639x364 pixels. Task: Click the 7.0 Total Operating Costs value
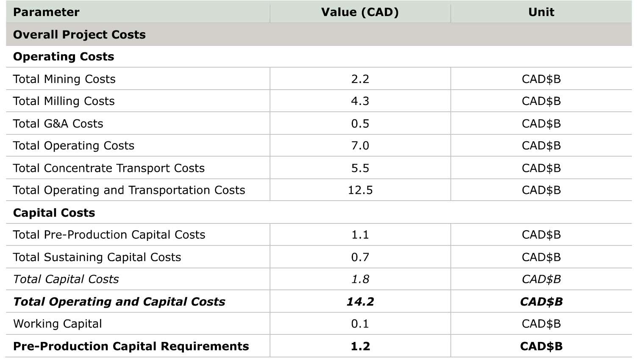[x=360, y=146]
